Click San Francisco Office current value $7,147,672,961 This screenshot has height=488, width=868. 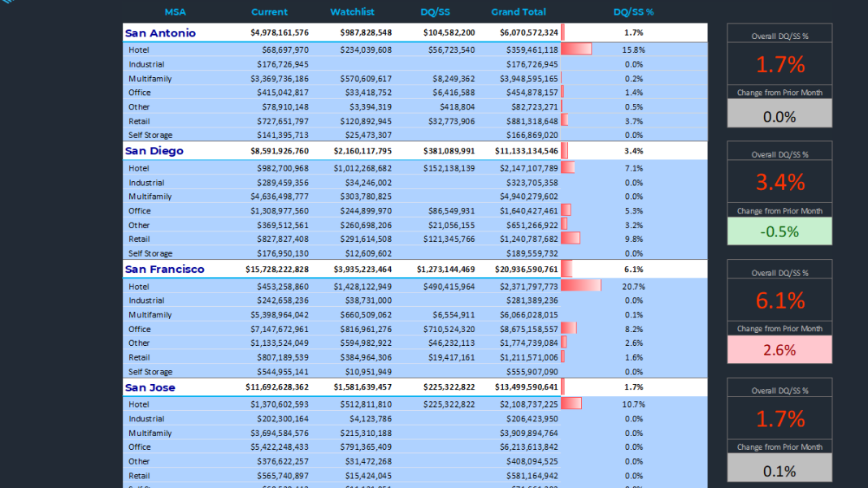tap(279, 329)
